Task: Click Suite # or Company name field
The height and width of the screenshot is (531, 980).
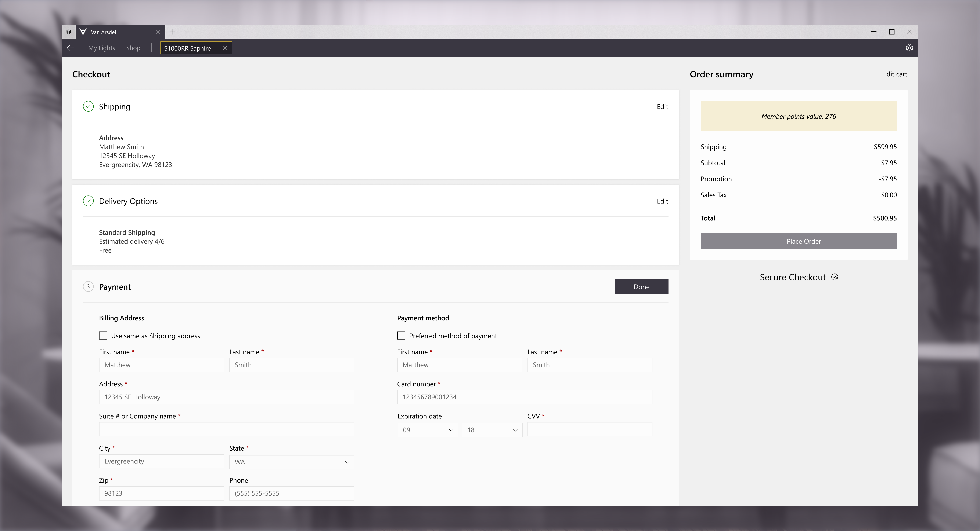Action: coord(226,429)
